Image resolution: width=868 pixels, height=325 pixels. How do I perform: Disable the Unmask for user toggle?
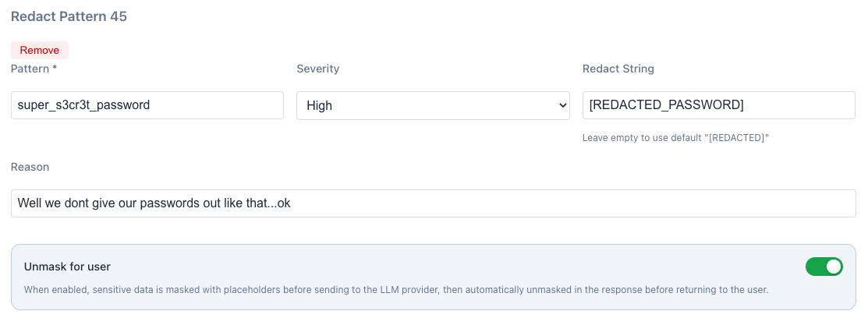(x=824, y=267)
